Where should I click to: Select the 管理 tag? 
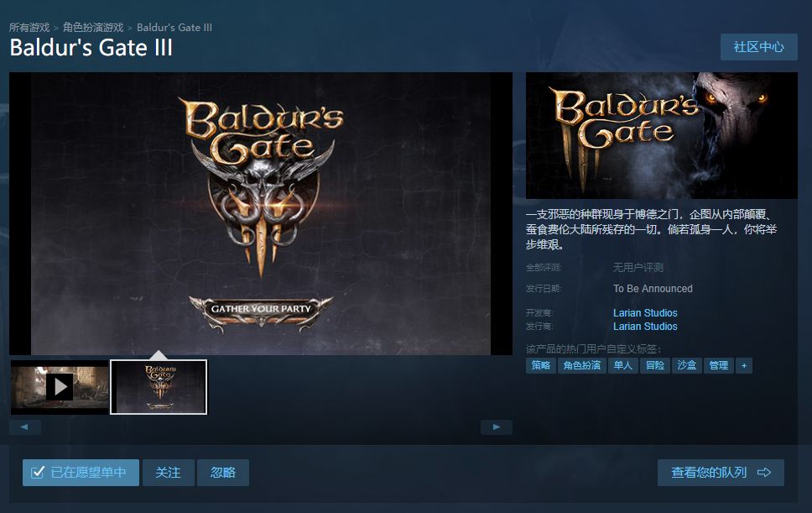(x=719, y=365)
